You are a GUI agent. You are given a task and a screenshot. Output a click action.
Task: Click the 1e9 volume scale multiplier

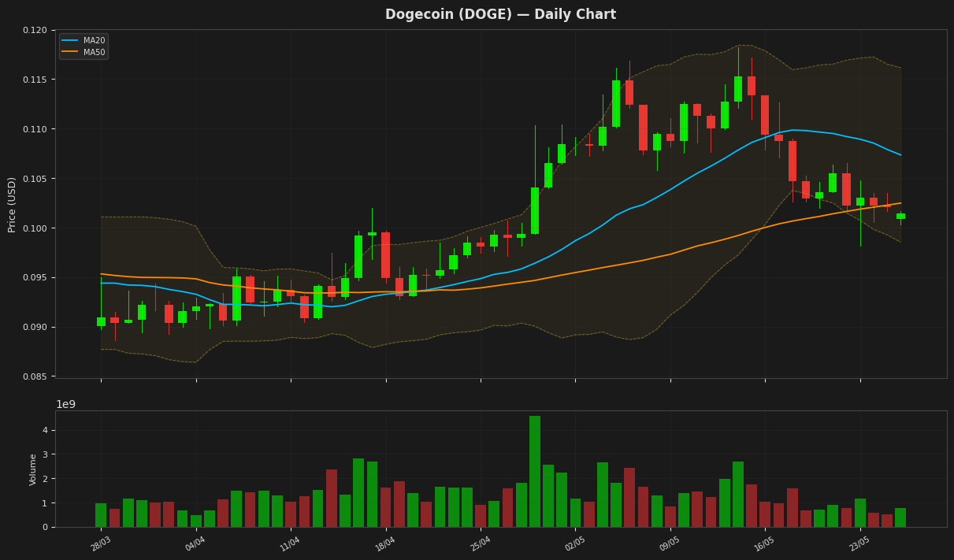pyautogui.click(x=65, y=405)
